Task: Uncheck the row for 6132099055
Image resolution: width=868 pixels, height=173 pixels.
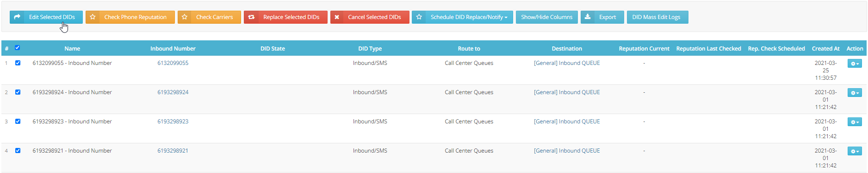Action: coord(18,63)
